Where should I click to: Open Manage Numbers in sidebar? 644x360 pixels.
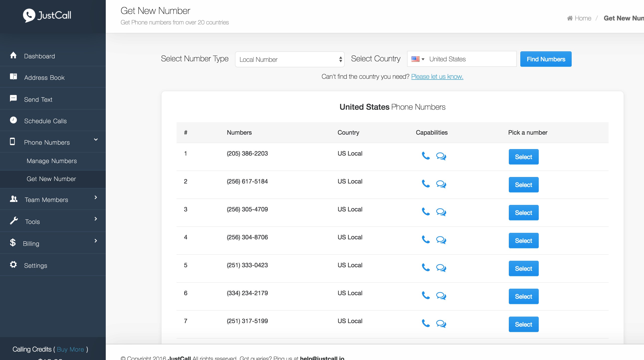click(51, 161)
